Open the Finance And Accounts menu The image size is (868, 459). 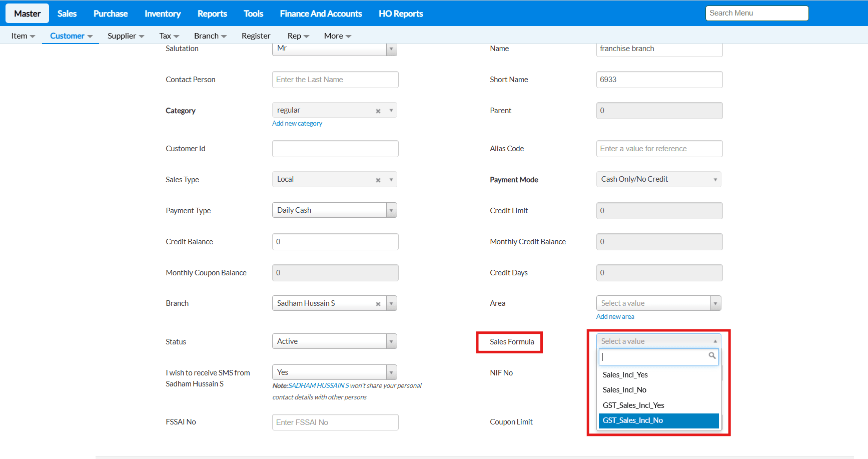pos(321,14)
